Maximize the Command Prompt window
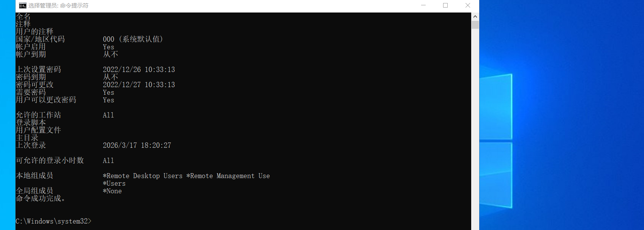This screenshot has width=644, height=230. 445,6
